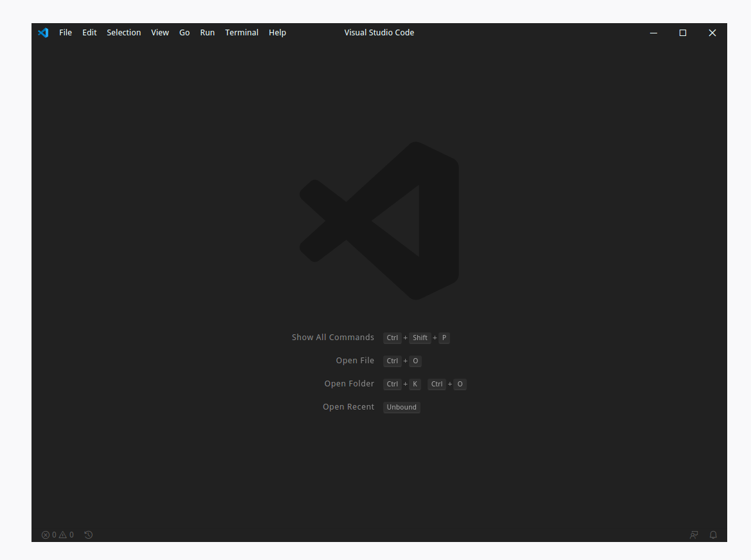Viewport: 751px width, 560px height.
Task: Click the Visual Studio Code window title
Action: [379, 33]
